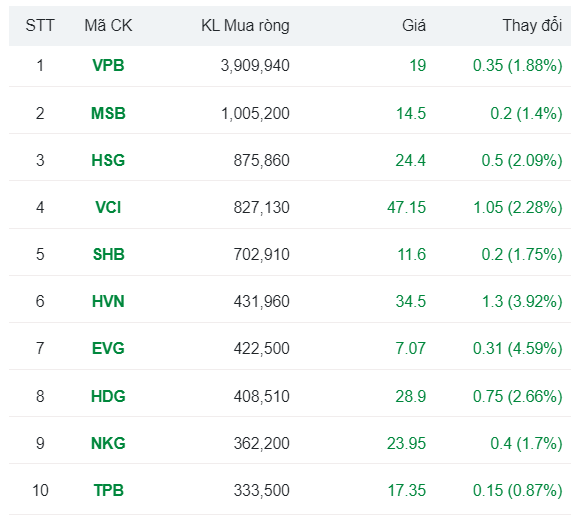Click HVN change value 1.3 (3.92%)
The height and width of the screenshot is (517, 576).
[522, 301]
